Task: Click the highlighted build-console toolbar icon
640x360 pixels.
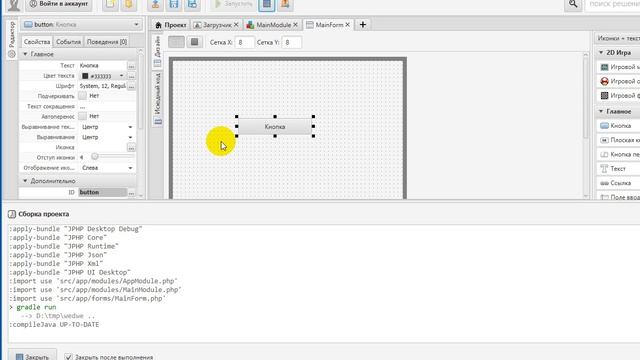Action: click(x=267, y=4)
